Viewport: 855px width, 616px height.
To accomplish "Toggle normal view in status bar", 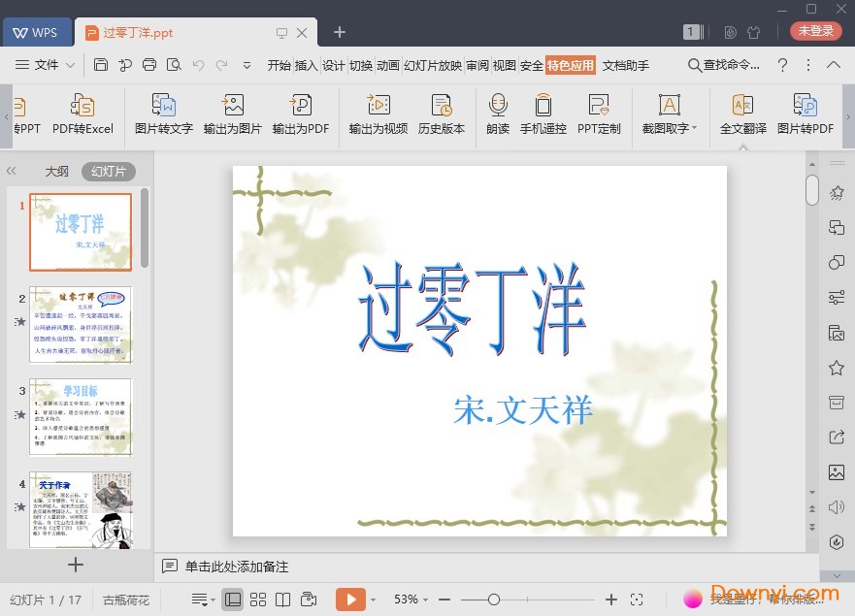I will [231, 599].
